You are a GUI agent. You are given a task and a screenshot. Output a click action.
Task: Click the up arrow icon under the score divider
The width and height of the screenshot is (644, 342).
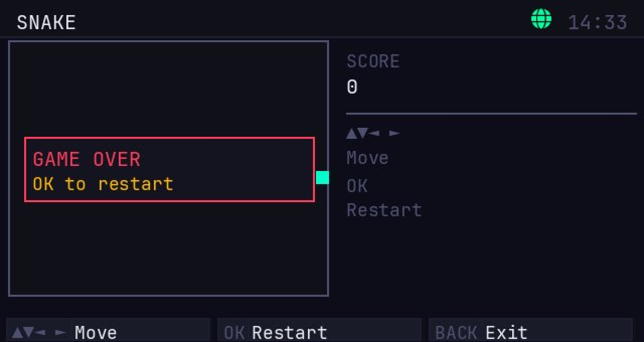(x=352, y=134)
